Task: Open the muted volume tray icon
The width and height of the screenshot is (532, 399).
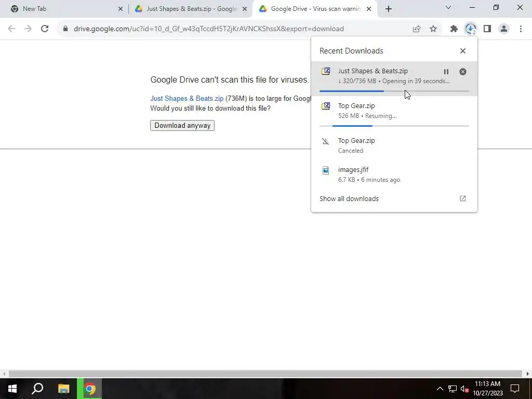Action: pos(464,389)
